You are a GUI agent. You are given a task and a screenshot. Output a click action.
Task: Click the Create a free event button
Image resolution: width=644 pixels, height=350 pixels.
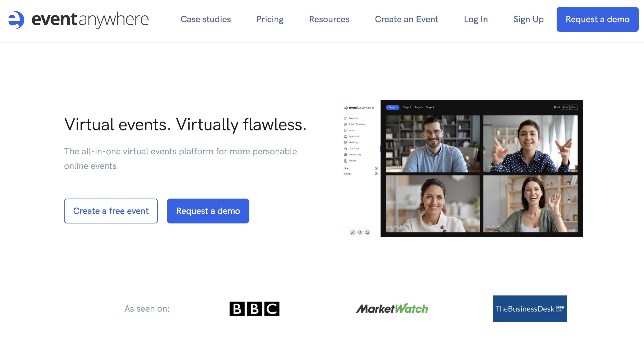(111, 211)
